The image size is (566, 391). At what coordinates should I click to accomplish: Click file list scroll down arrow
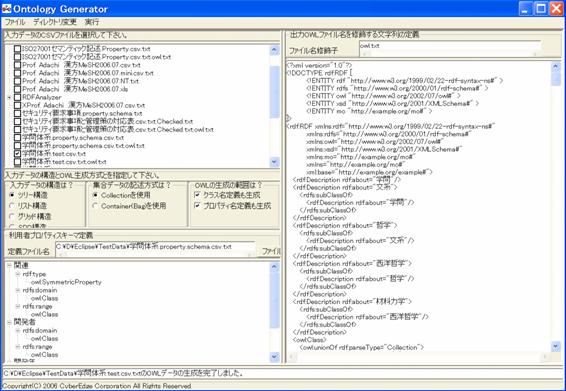[275, 162]
